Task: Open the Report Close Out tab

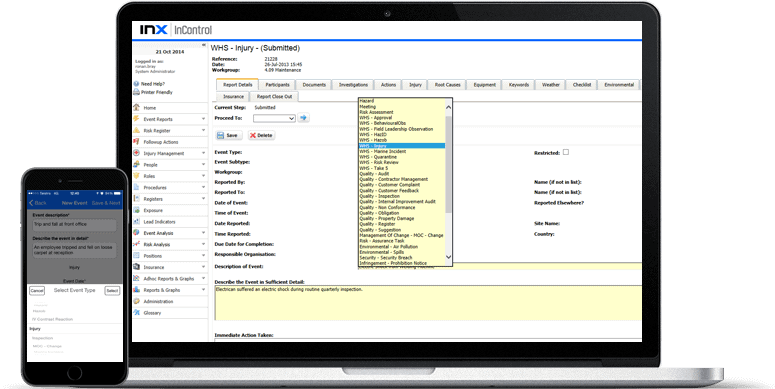Action: (x=274, y=96)
